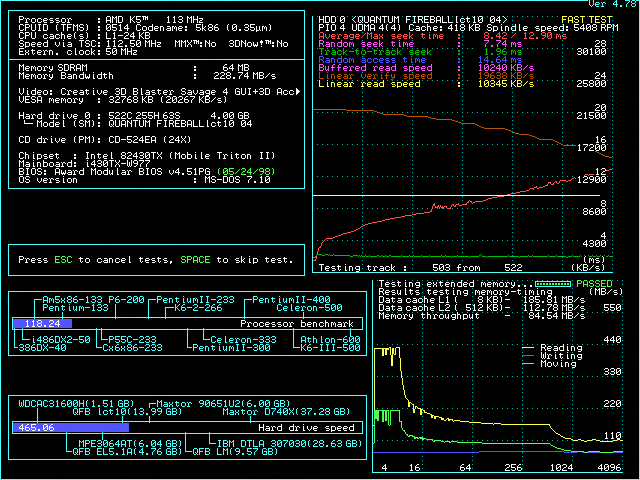Click the 'Maxtor D740X(37.28 GB)' reference drive
The height and width of the screenshot is (480, 640).
pos(286,412)
